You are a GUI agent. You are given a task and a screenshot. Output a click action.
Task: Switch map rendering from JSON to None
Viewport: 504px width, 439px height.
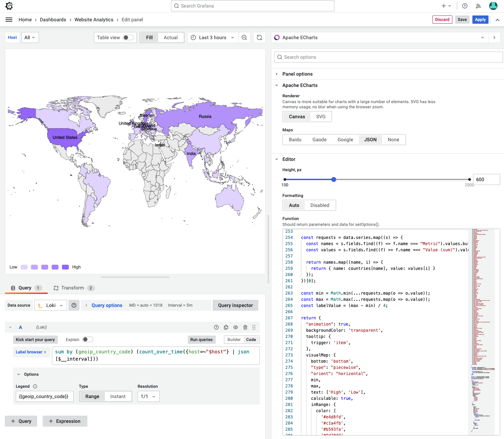[393, 140]
